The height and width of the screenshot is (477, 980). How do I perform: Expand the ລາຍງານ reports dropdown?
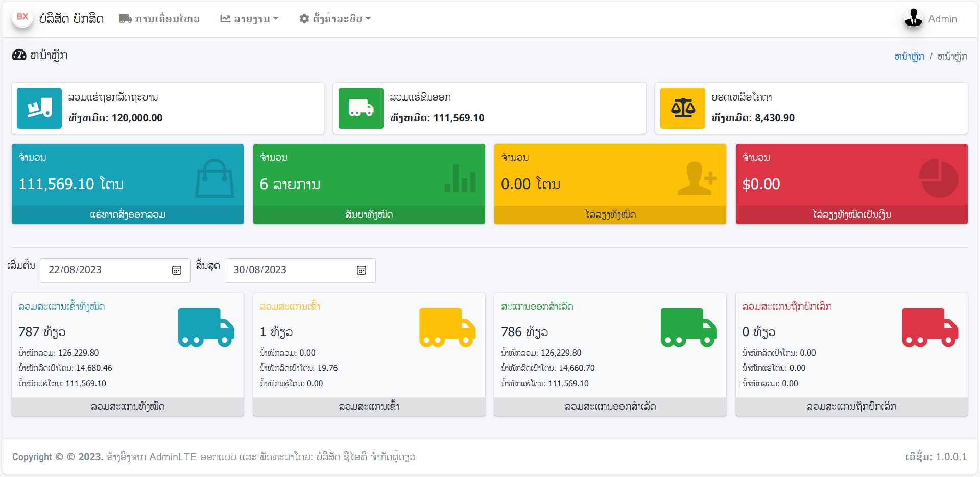[x=249, y=19]
